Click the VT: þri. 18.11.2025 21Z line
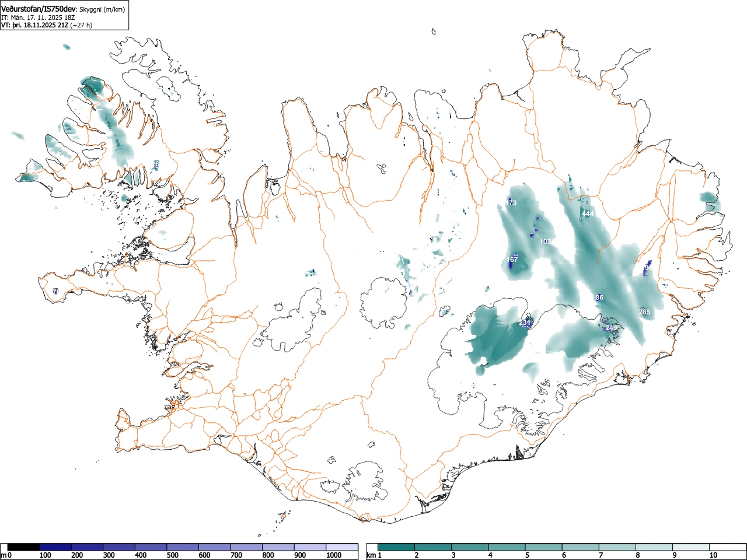 (34, 25)
